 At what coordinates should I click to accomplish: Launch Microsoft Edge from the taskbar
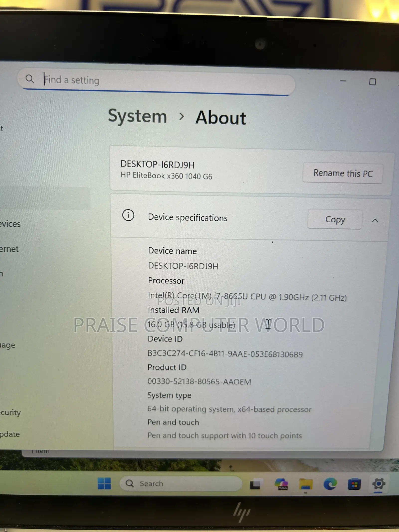[330, 484]
